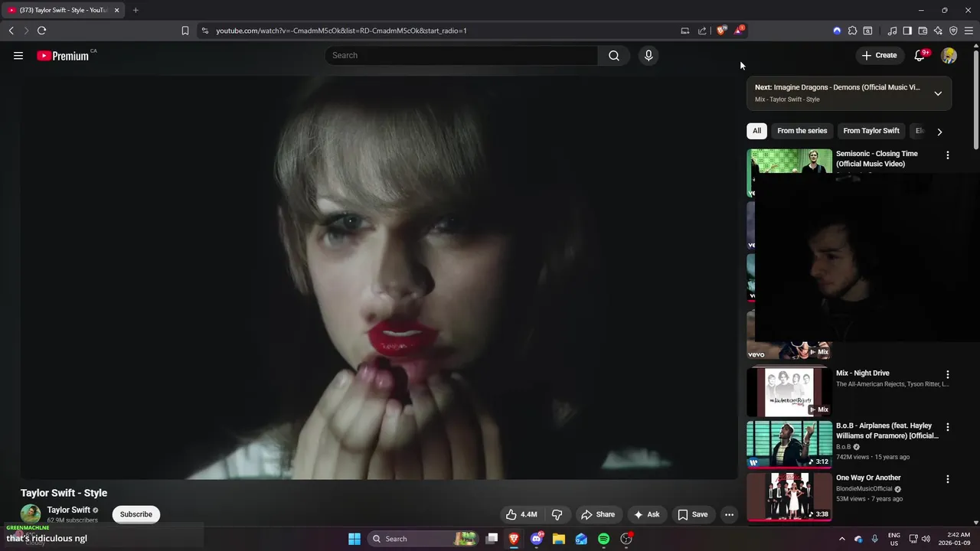Image resolution: width=980 pixels, height=551 pixels.
Task: Open a new browser tab
Action: coord(136,10)
